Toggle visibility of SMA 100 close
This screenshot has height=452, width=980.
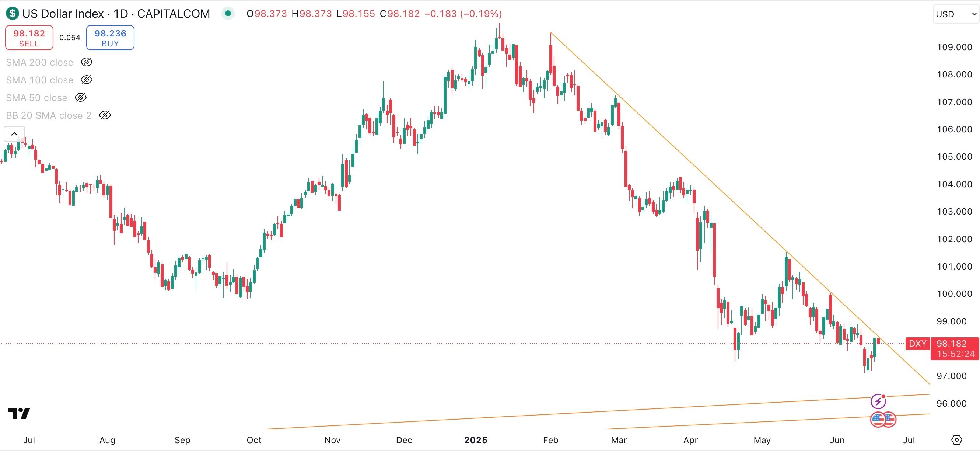tap(87, 80)
